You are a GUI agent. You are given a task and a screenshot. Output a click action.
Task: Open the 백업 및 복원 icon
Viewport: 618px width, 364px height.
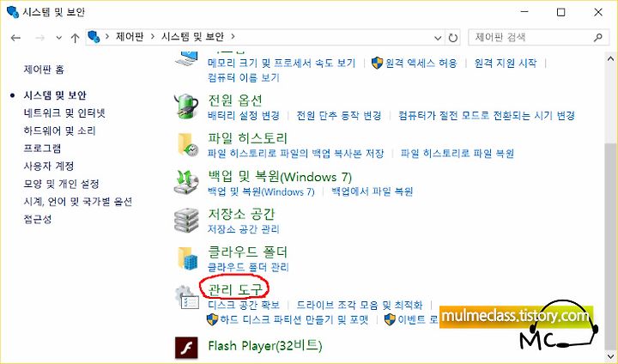pyautogui.click(x=187, y=183)
